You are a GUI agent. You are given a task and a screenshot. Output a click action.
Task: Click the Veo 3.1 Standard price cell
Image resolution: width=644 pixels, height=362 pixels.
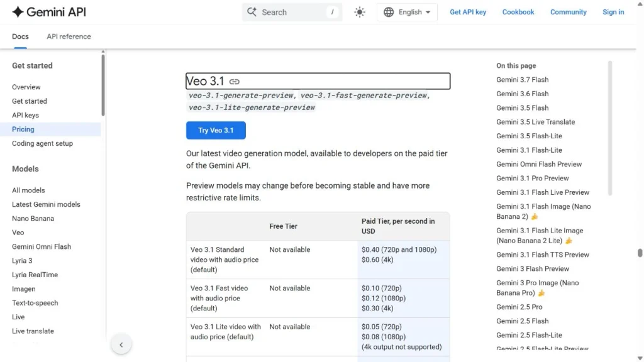point(403,260)
